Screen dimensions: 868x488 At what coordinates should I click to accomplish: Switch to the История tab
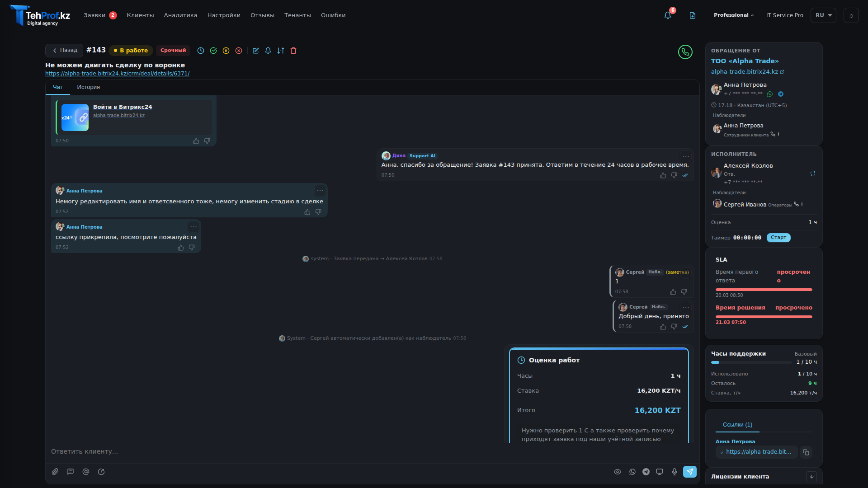[x=88, y=87]
